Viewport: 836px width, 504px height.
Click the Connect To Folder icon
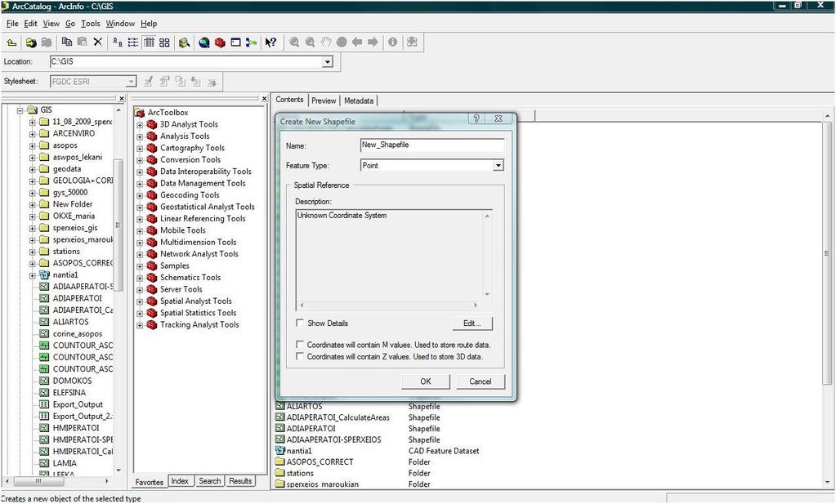click(x=31, y=42)
